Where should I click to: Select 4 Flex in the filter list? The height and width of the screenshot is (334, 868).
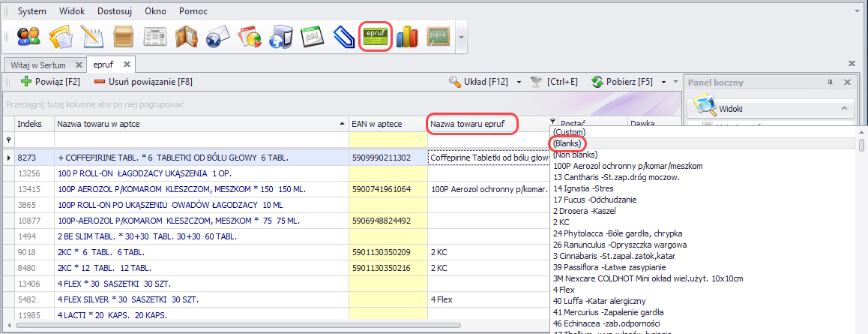pyautogui.click(x=564, y=290)
